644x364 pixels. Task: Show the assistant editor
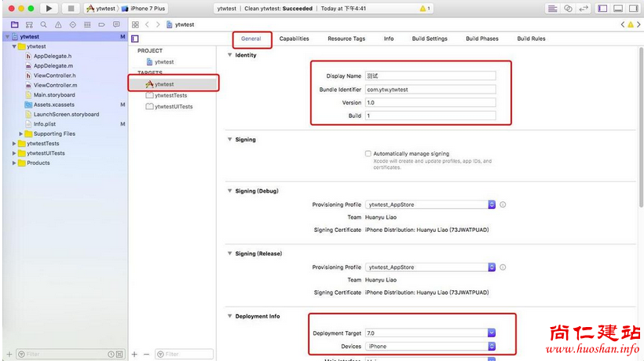567,8
